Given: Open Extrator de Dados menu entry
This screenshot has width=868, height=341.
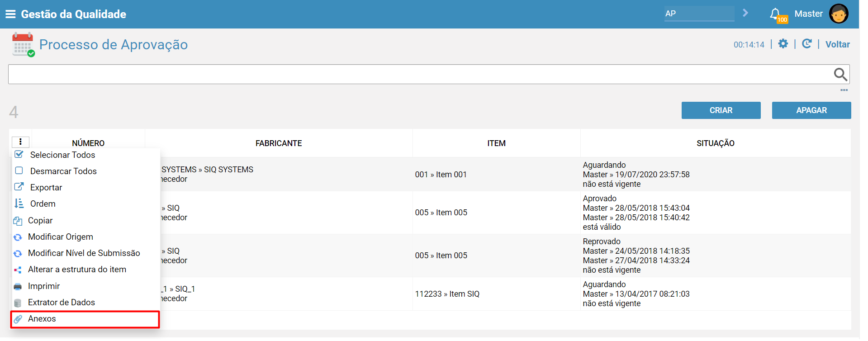Looking at the screenshot, I should (x=62, y=302).
